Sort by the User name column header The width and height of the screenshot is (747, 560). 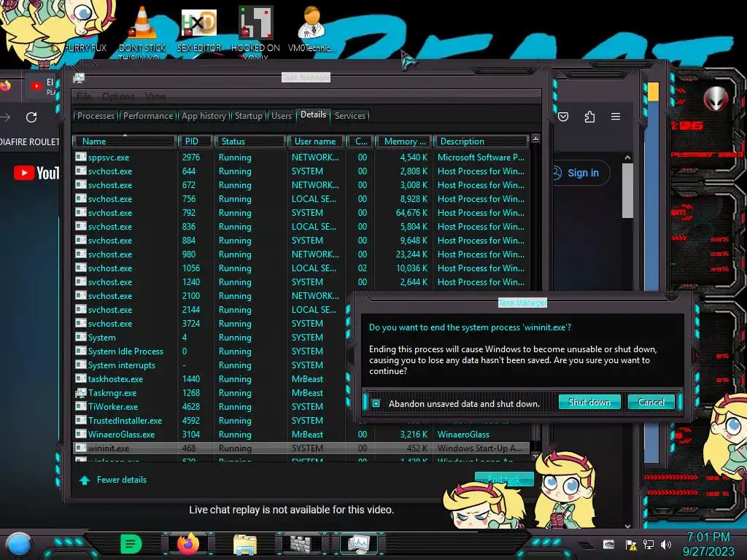click(x=315, y=141)
